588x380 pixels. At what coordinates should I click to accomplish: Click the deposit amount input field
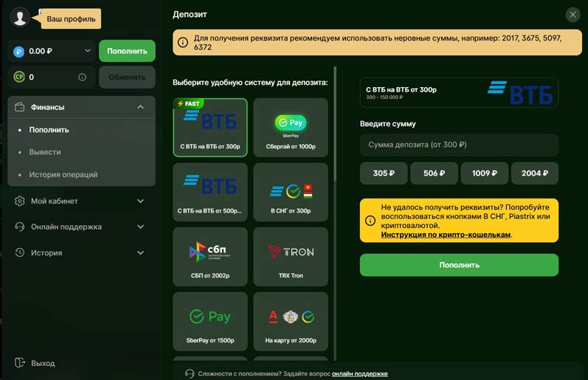click(459, 145)
